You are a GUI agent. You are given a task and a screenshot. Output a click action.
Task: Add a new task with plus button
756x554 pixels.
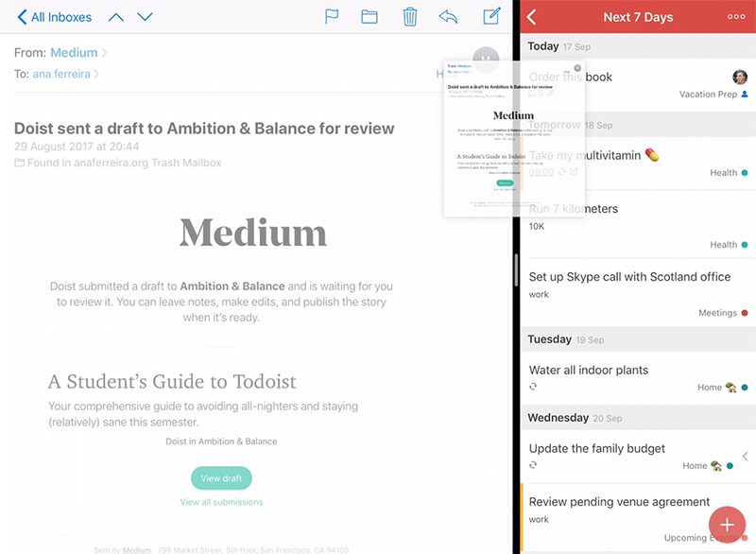[x=727, y=525]
